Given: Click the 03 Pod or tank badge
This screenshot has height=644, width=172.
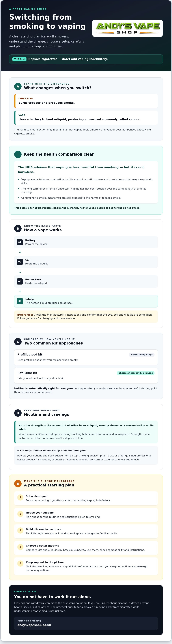Looking at the screenshot, I should point(20,281).
